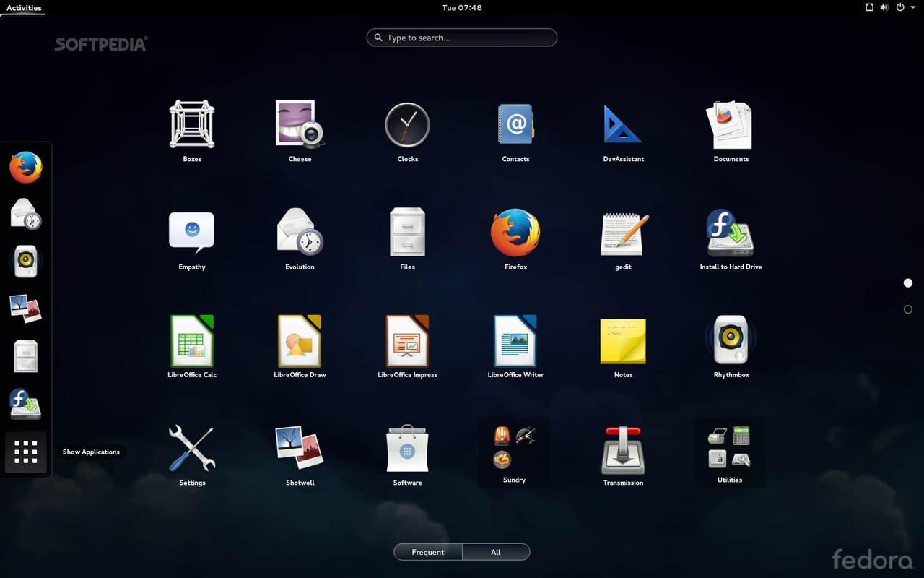924x578 pixels.
Task: Toggle the Show Applications grid button
Action: (x=26, y=452)
